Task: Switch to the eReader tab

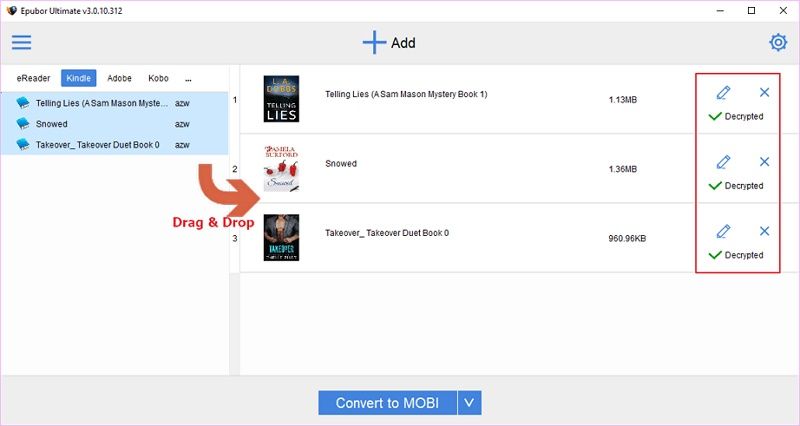Action: click(x=33, y=78)
